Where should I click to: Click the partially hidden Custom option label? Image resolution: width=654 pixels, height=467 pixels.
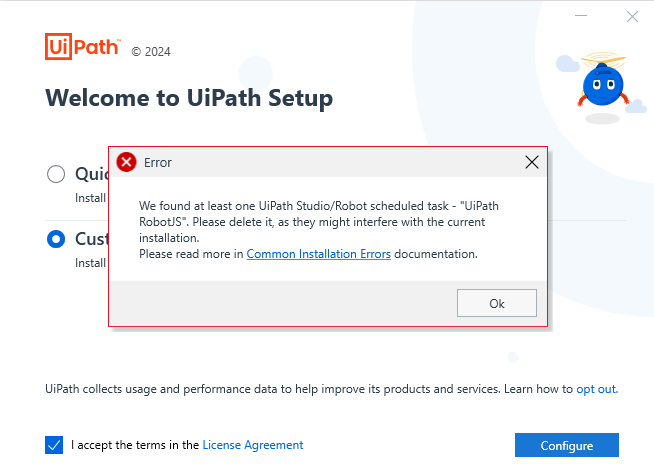92,239
